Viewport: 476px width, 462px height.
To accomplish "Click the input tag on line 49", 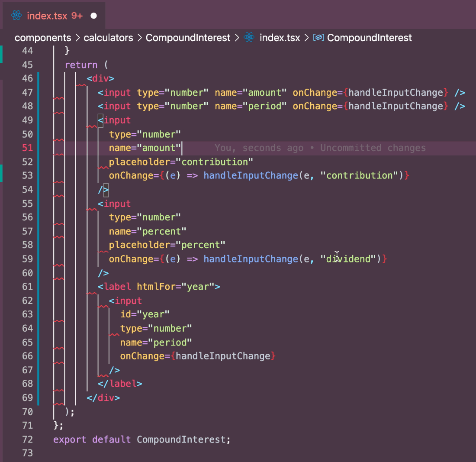I will (114, 120).
